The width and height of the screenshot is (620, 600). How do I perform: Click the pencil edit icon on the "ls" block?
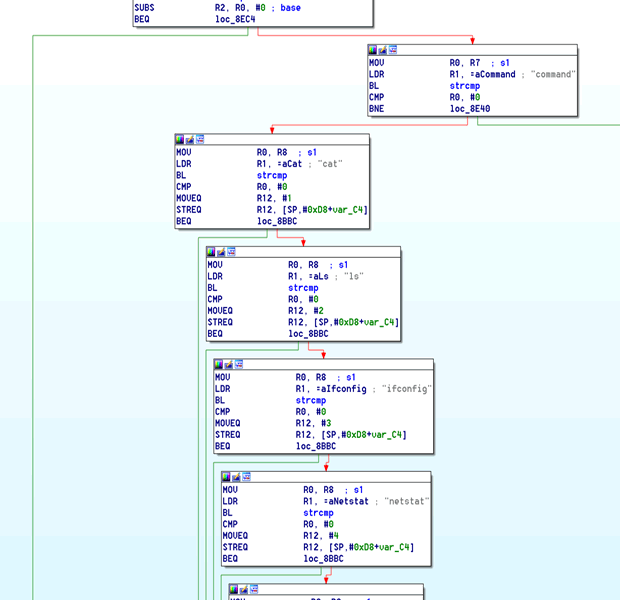coord(222,252)
